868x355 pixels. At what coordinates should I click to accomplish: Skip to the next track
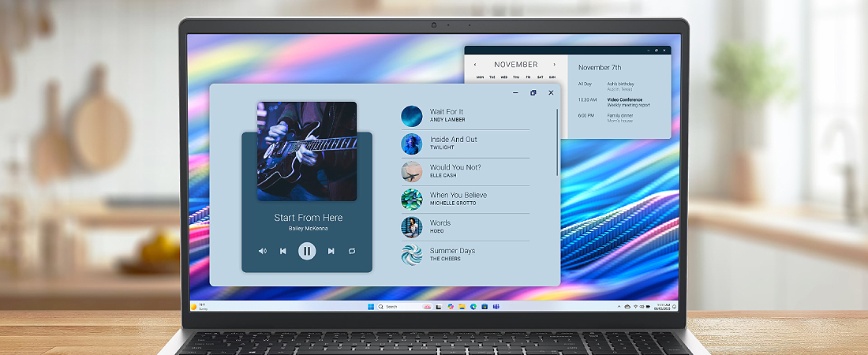click(x=331, y=251)
